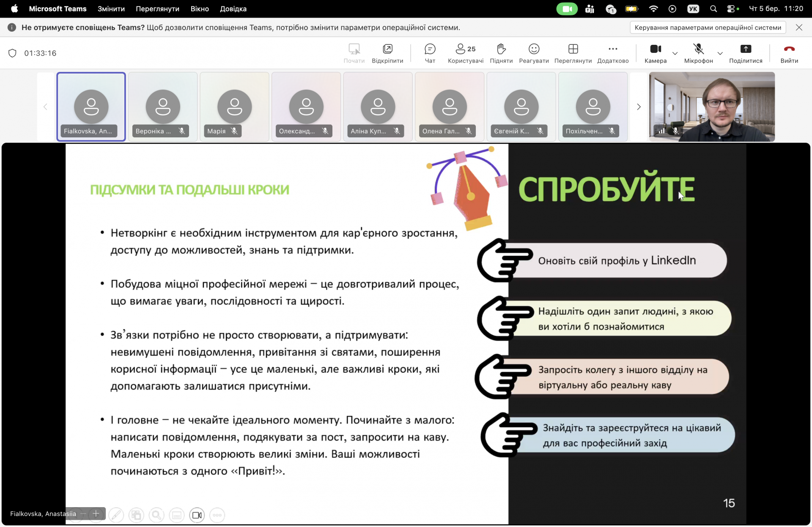Open the view layout options

pyautogui.click(x=573, y=53)
